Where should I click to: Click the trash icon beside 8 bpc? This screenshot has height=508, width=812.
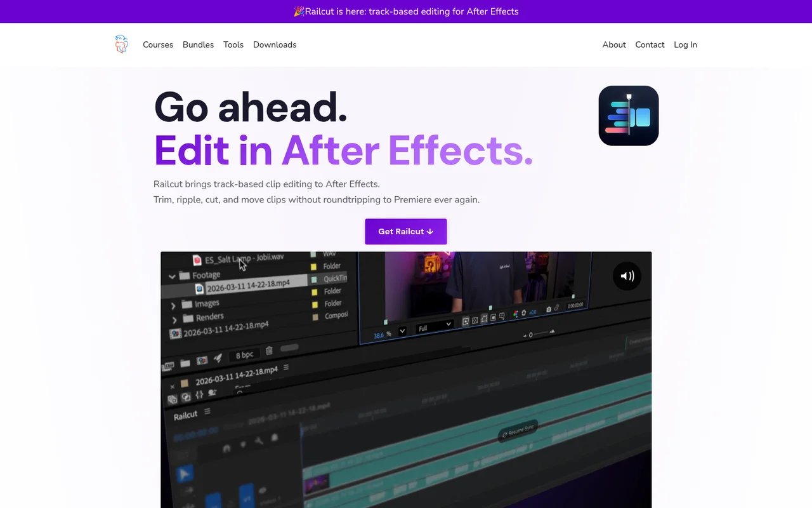[x=269, y=351]
